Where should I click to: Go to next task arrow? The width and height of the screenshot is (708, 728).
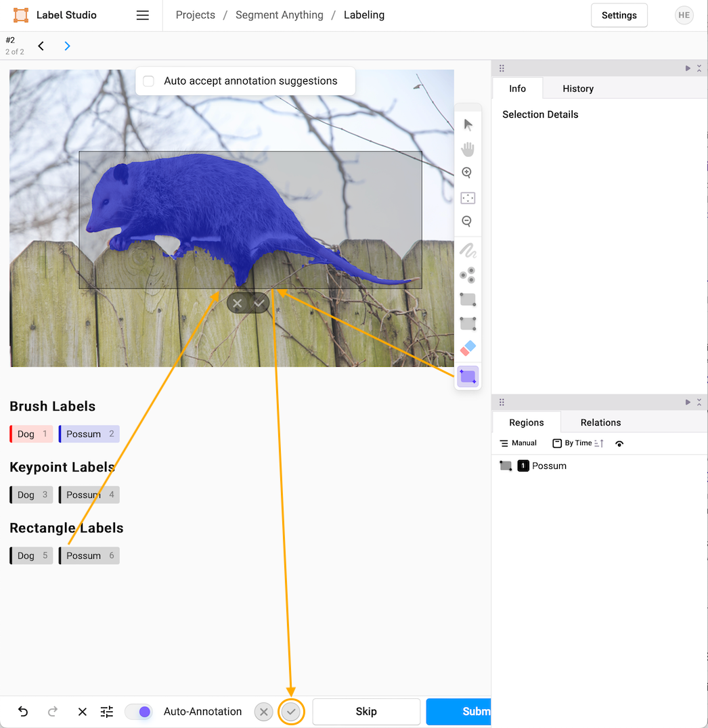click(68, 45)
